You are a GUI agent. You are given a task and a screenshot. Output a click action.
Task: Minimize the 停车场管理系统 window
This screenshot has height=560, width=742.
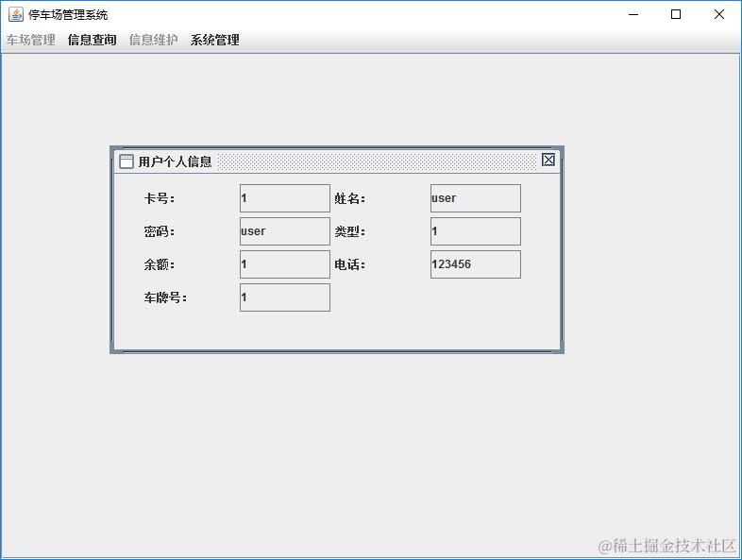point(633,15)
